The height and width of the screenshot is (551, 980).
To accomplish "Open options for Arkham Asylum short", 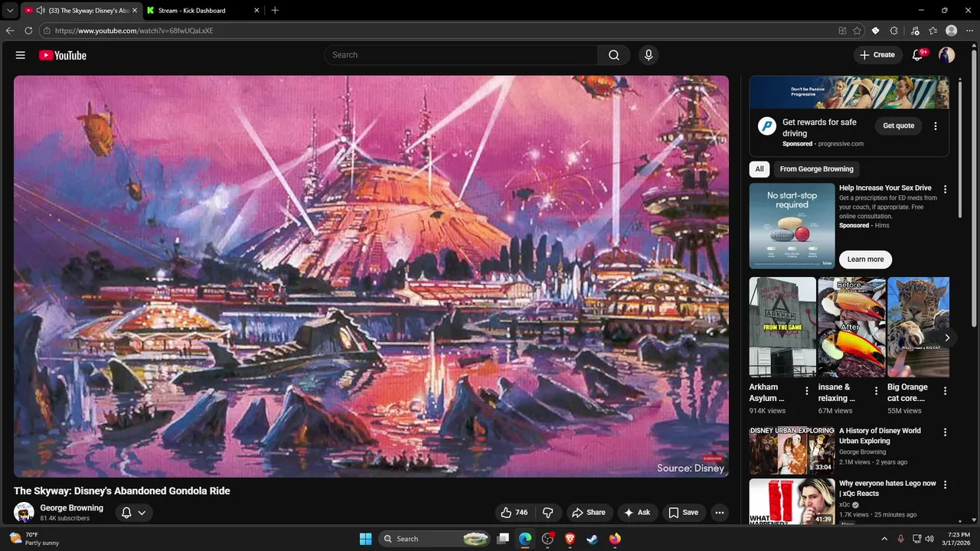I will pos(806,391).
